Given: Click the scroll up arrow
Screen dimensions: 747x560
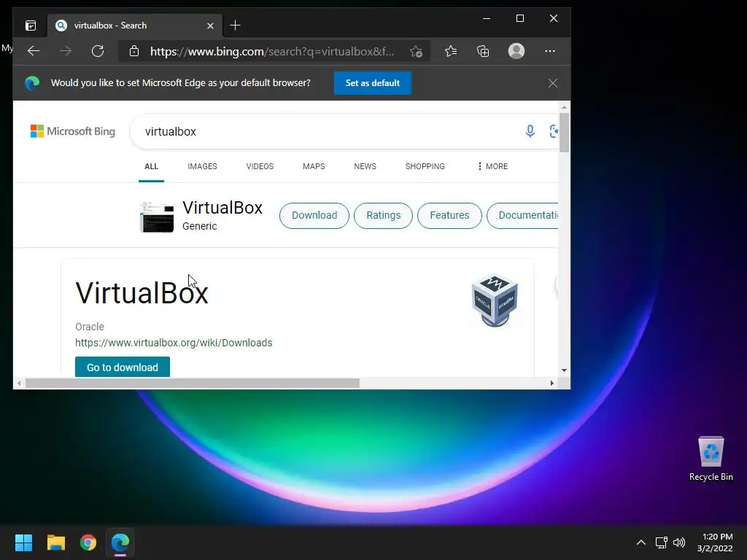Looking at the screenshot, I should [x=564, y=107].
